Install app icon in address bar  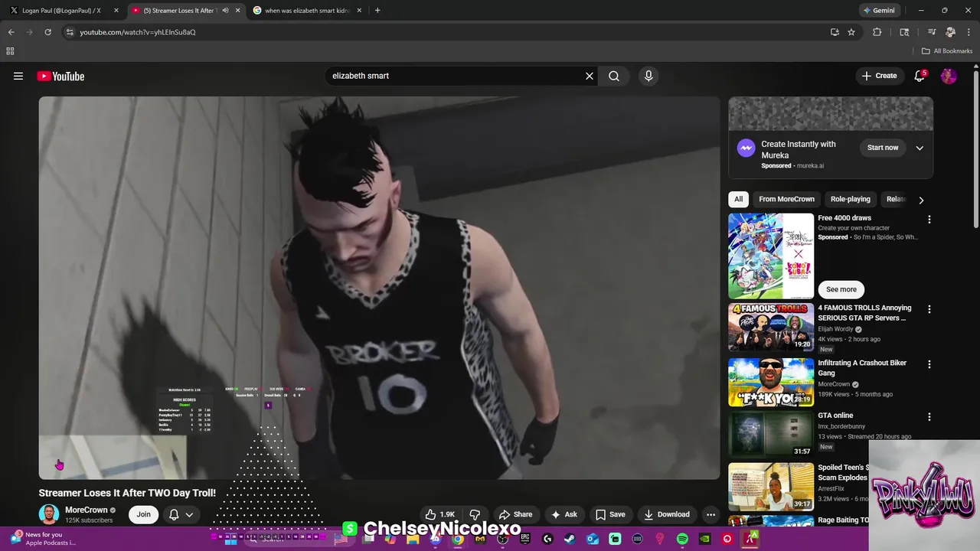click(x=835, y=32)
